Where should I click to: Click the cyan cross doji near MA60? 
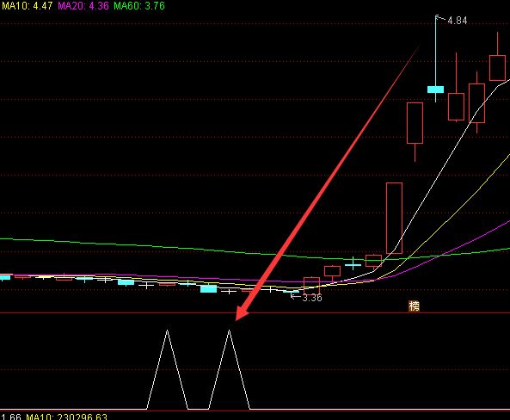coord(353,265)
